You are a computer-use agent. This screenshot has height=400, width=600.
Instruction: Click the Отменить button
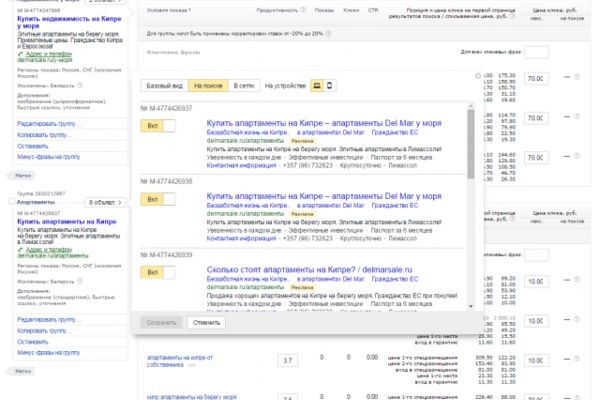206,323
